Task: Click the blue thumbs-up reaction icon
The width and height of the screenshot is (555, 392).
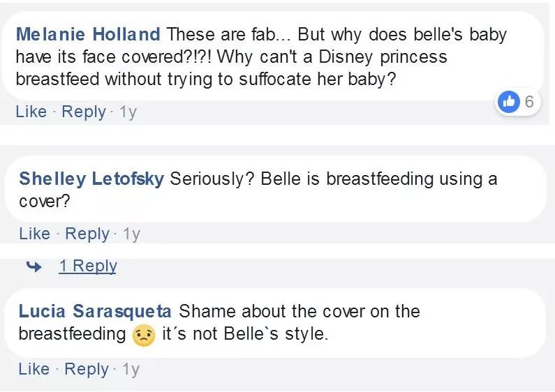Action: click(508, 102)
